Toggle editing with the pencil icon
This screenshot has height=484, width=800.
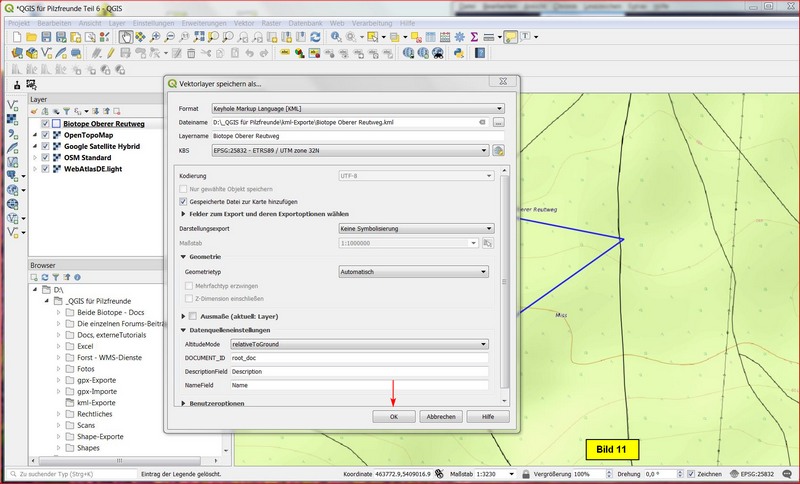(x=111, y=53)
